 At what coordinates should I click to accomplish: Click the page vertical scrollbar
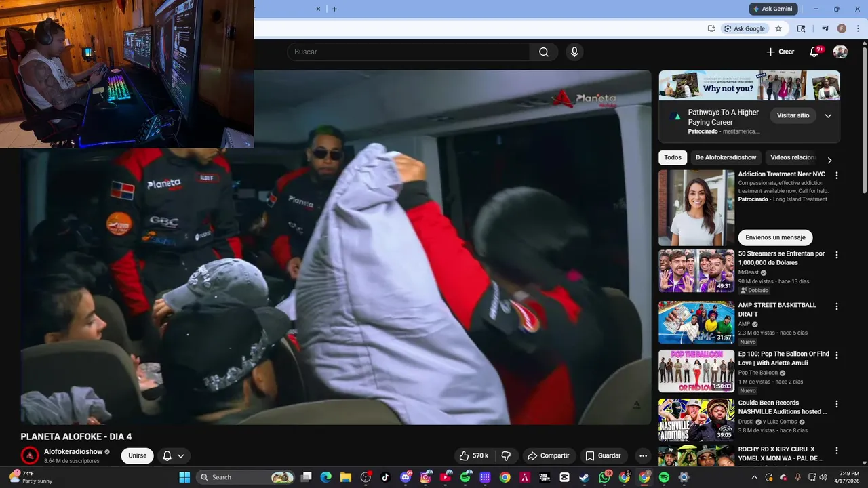(864, 122)
